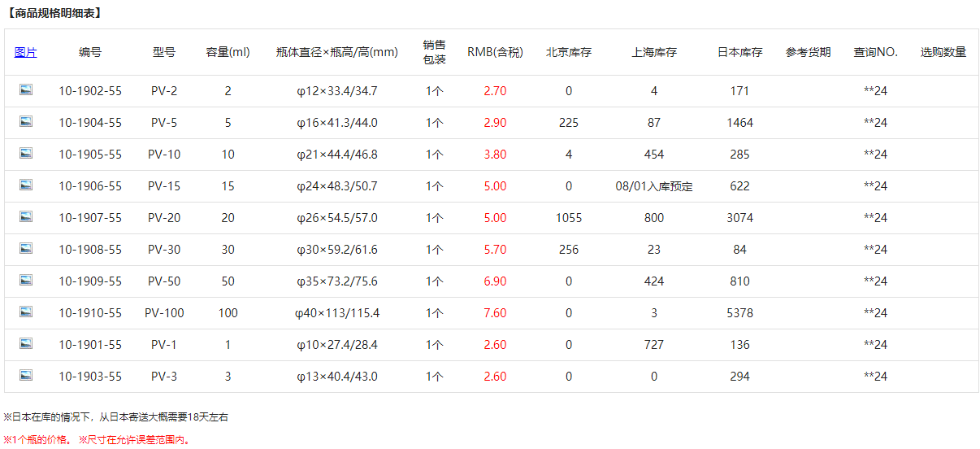Screen dimensions: 980x449
Task: Click the 08/01入库预定 Shanghai stock cell
Action: pos(653,186)
